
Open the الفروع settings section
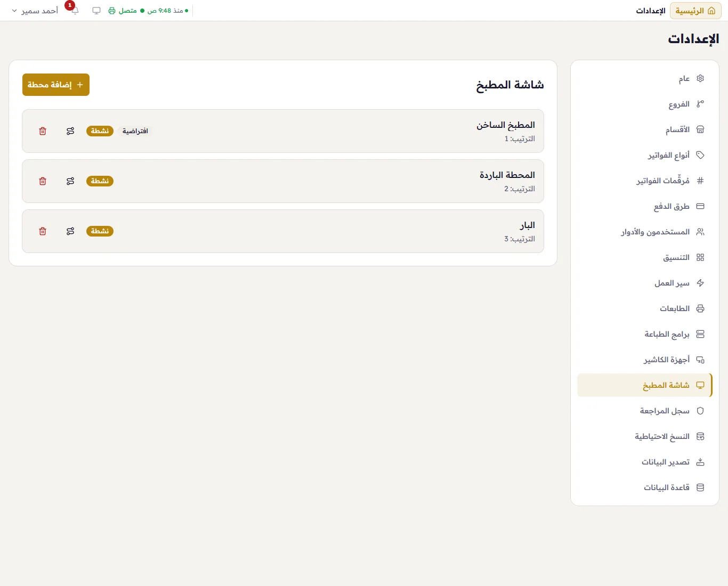coord(645,104)
